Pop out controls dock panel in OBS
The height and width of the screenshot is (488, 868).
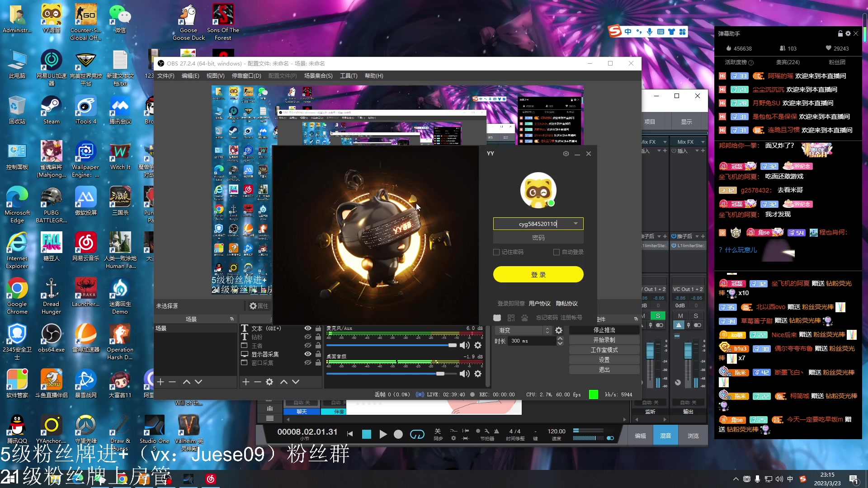(x=636, y=319)
